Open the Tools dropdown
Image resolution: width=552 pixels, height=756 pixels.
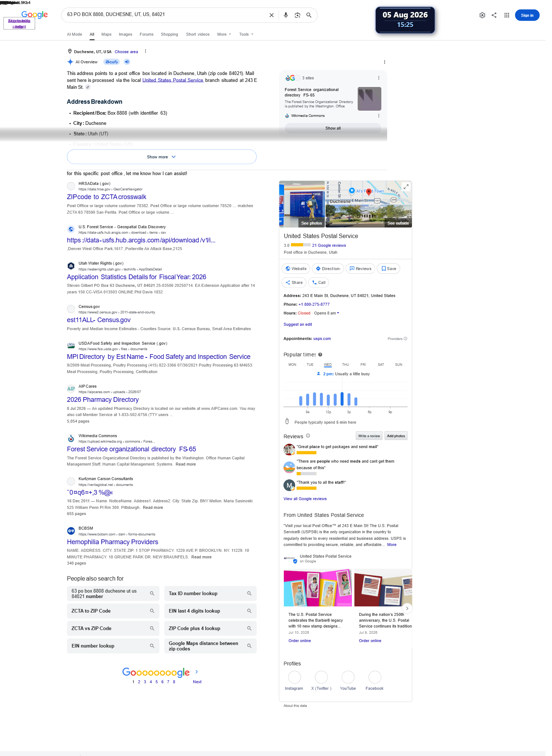coord(246,35)
